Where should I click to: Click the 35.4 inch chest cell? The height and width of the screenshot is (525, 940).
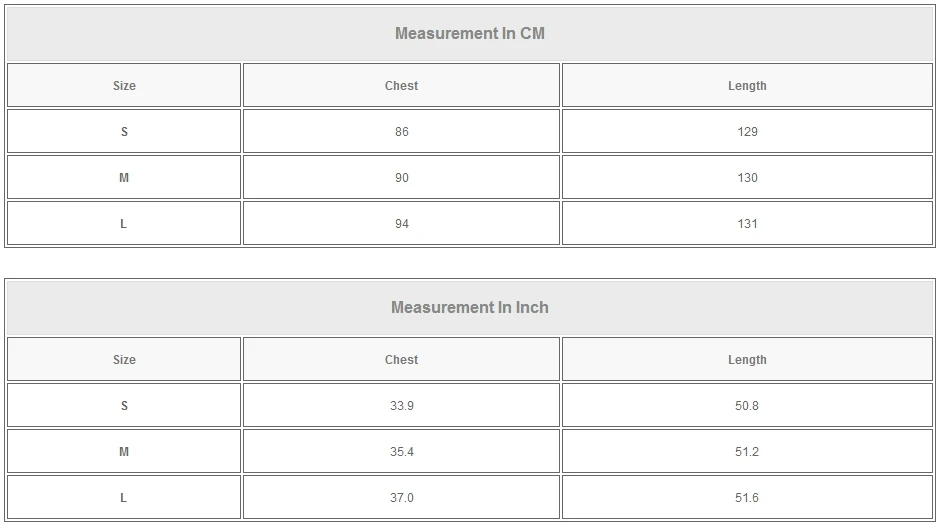pos(401,452)
